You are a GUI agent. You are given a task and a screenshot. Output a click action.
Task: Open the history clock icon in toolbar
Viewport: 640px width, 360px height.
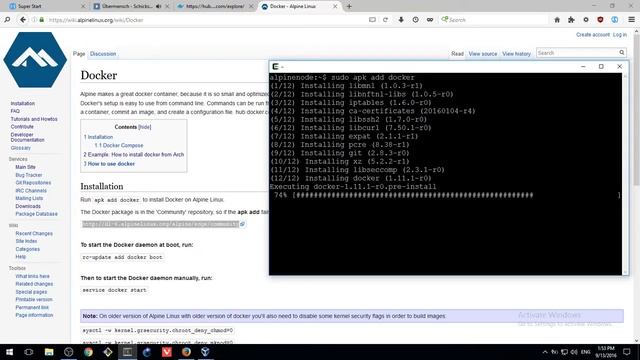[x=415, y=20]
